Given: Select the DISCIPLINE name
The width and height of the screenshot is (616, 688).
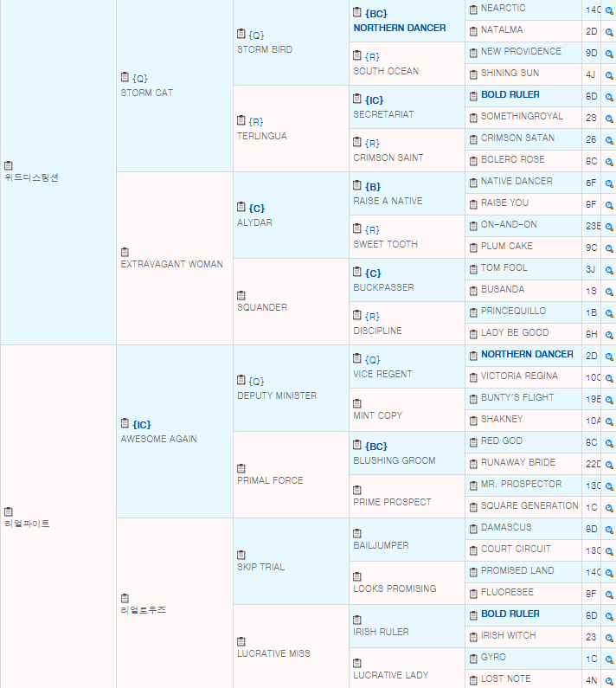Looking at the screenshot, I should (x=377, y=331).
